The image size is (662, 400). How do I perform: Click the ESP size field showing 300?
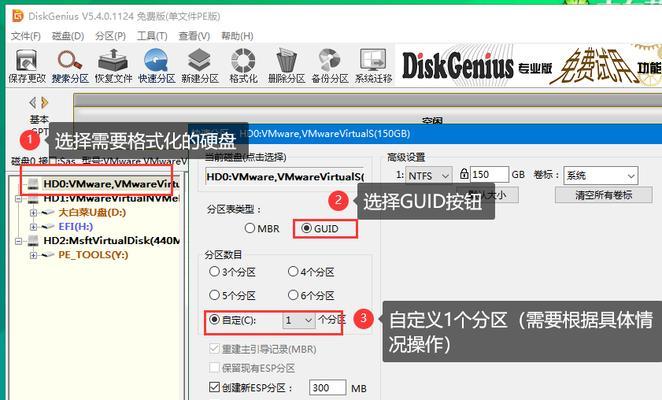328,387
